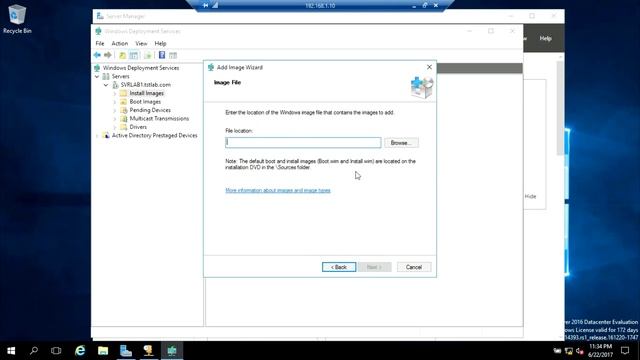
Task: Click the remote session pin icon at top
Action: click(x=205, y=5)
